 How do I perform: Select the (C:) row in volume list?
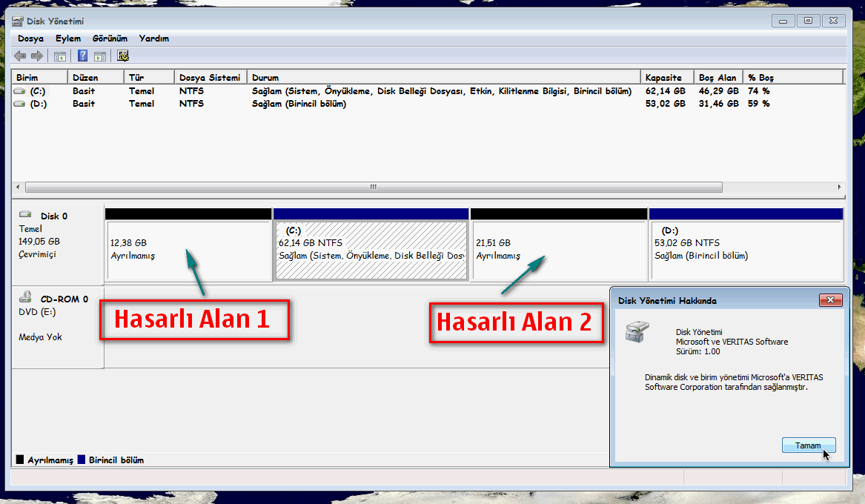(428, 91)
